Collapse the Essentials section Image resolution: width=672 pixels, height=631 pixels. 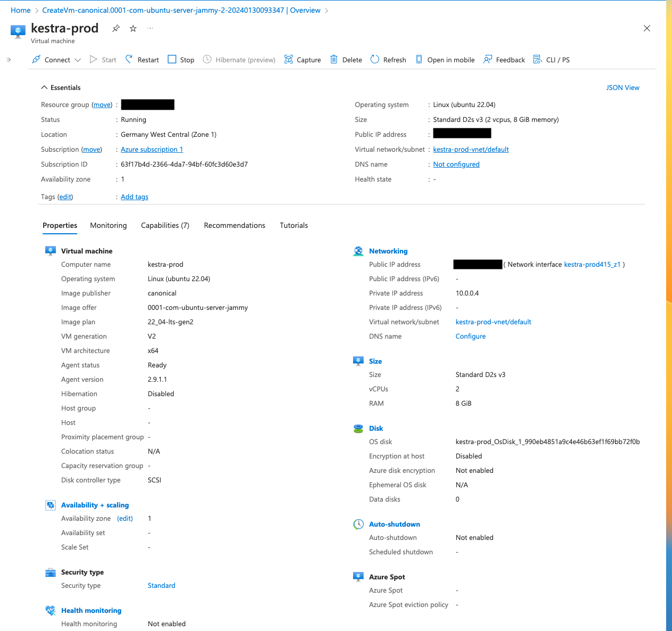coord(44,87)
